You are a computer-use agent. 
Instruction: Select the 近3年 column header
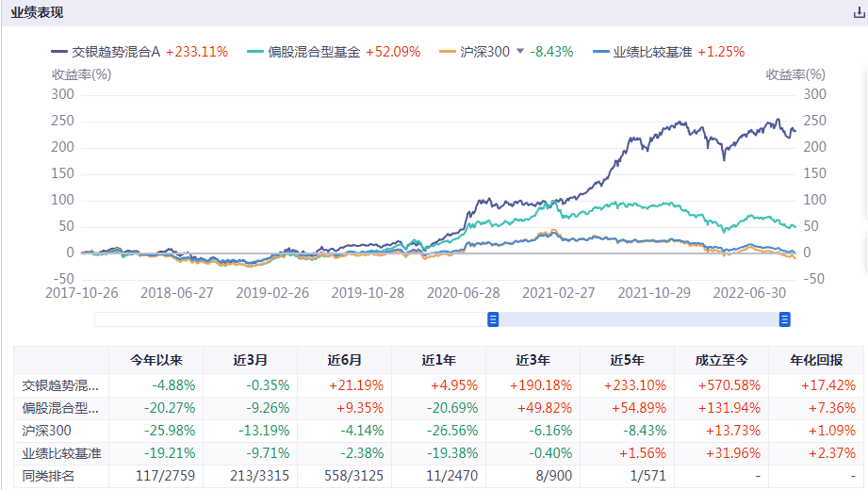(x=532, y=360)
